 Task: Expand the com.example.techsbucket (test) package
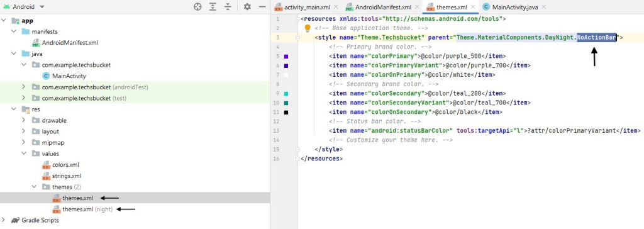pyautogui.click(x=24, y=98)
